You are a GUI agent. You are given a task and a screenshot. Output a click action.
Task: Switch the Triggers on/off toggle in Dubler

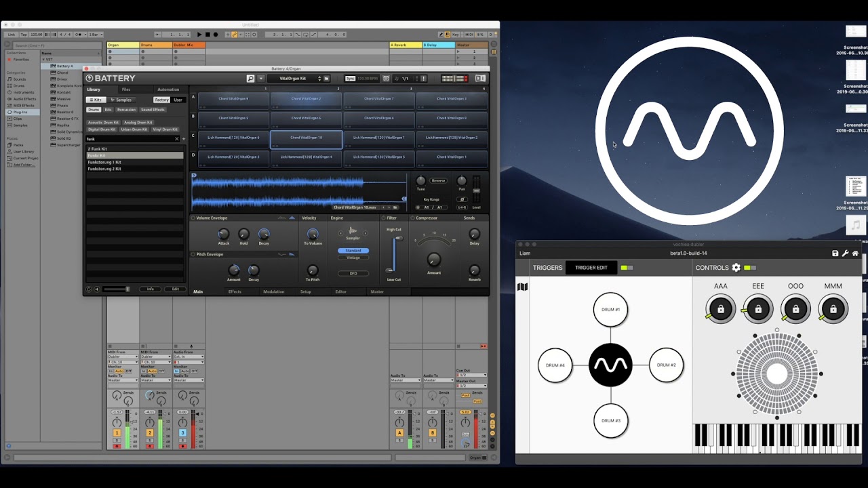[627, 268]
